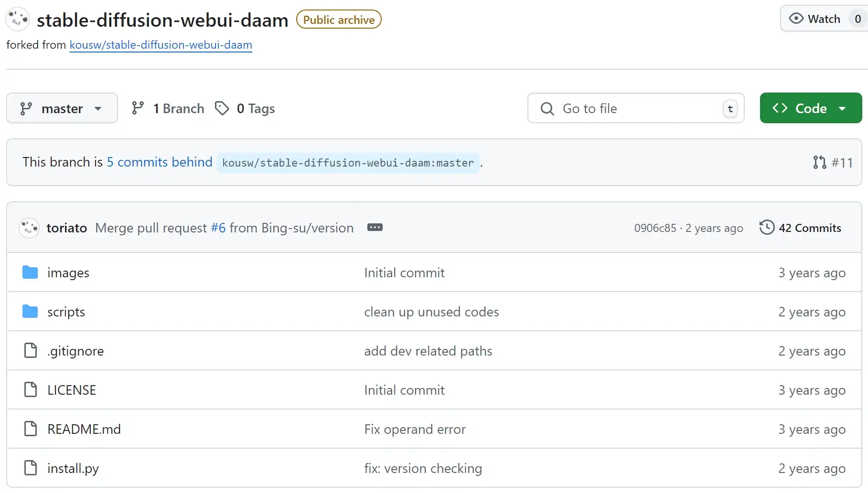Open the LICENSE file
Viewport: 868px width, 493px height.
coord(72,390)
